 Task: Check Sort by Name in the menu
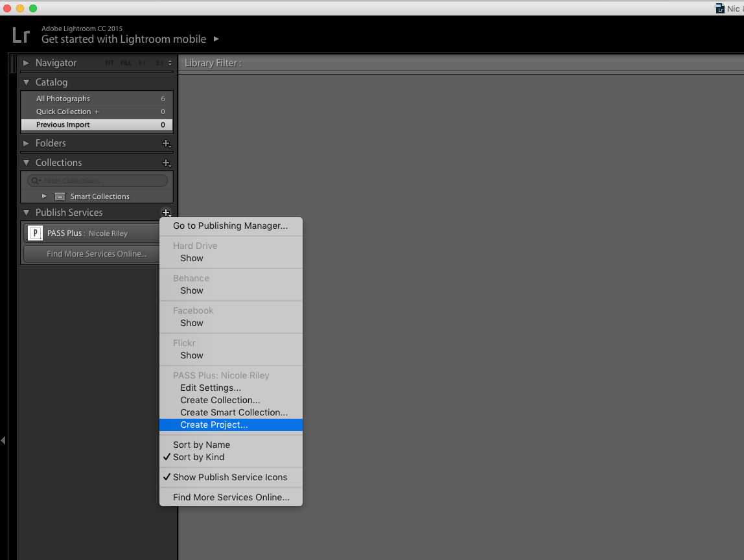[x=231, y=445]
